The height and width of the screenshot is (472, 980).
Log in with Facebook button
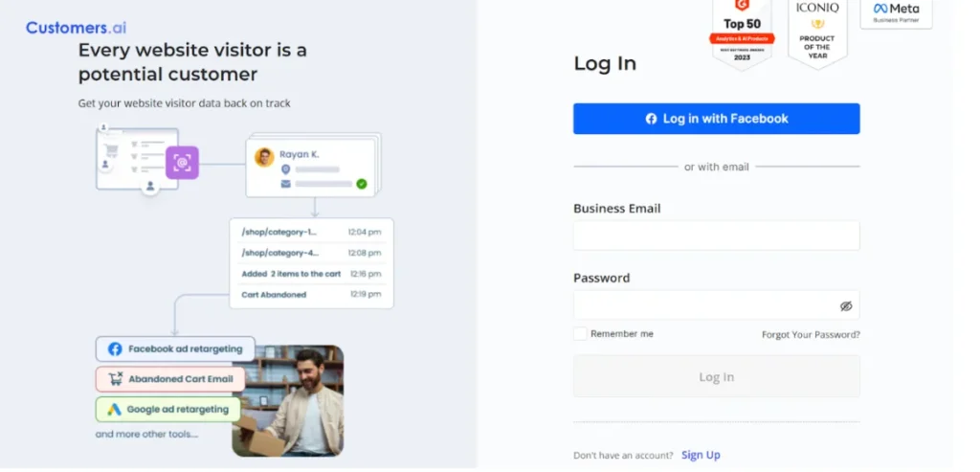coord(716,119)
